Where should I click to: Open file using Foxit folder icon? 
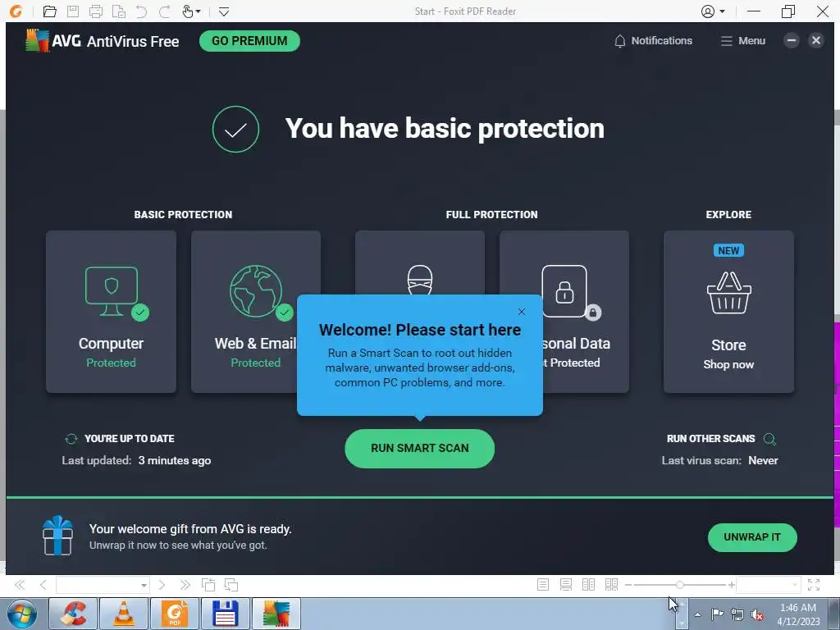[49, 11]
